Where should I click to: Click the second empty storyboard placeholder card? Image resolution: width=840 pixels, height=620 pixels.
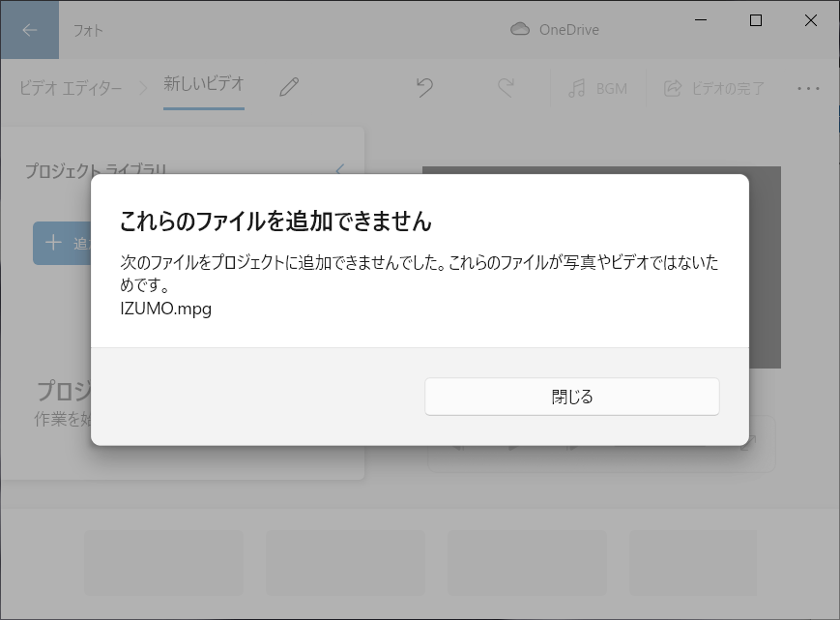click(x=345, y=563)
